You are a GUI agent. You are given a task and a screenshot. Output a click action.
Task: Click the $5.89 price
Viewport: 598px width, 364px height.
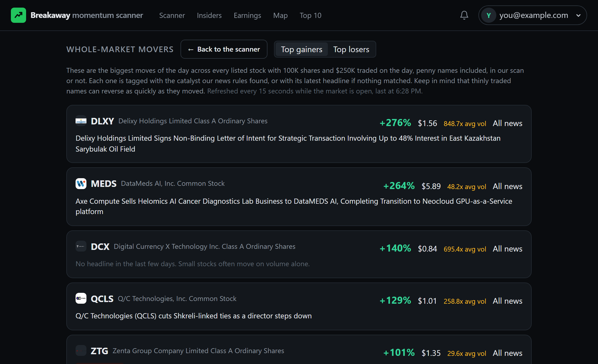pyautogui.click(x=431, y=186)
